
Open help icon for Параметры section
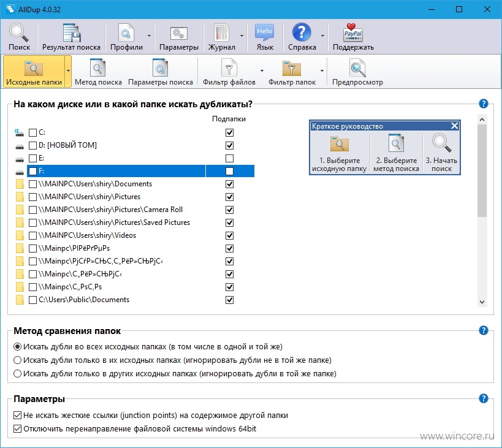[484, 398]
